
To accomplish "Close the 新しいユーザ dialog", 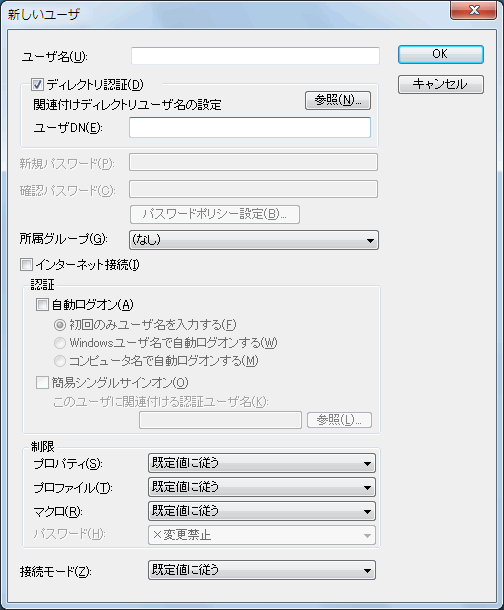I will point(473,10).
